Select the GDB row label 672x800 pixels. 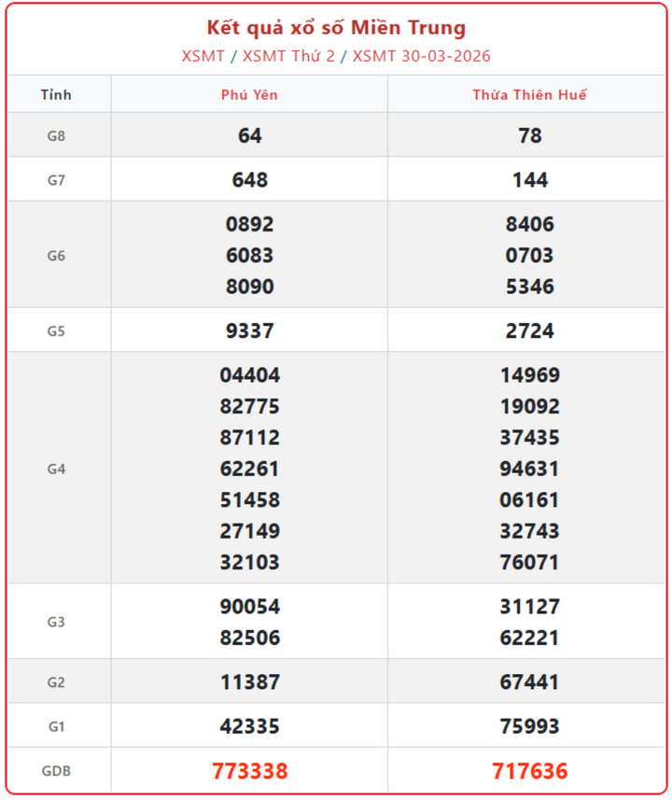[56, 771]
